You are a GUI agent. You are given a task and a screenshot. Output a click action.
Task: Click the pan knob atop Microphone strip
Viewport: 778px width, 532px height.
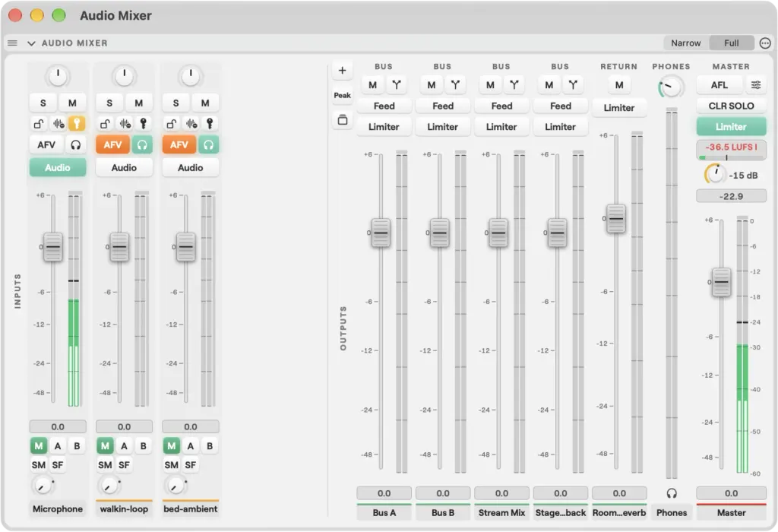(x=58, y=76)
